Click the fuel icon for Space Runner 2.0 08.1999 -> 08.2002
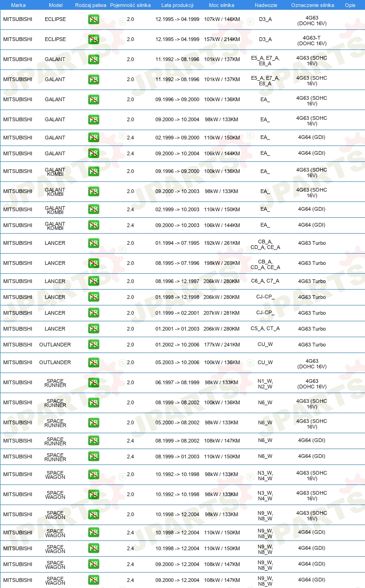Screen dimensions: 365x588 point(93,403)
